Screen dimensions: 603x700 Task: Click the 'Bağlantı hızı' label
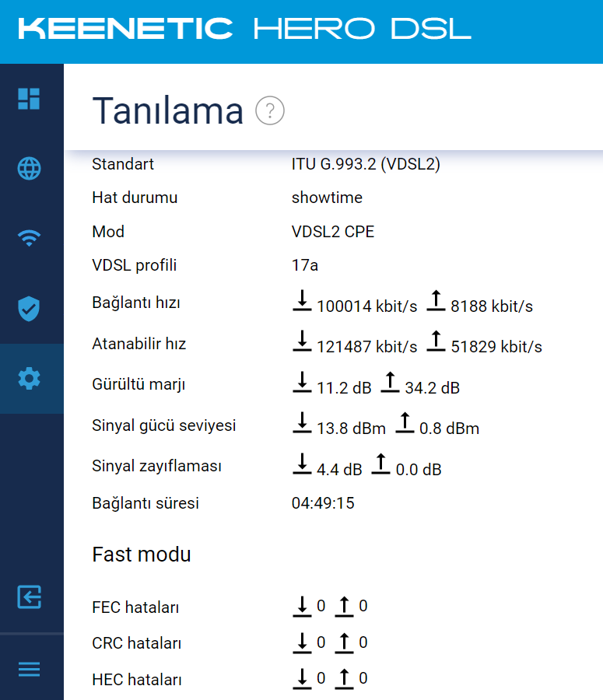point(136,303)
